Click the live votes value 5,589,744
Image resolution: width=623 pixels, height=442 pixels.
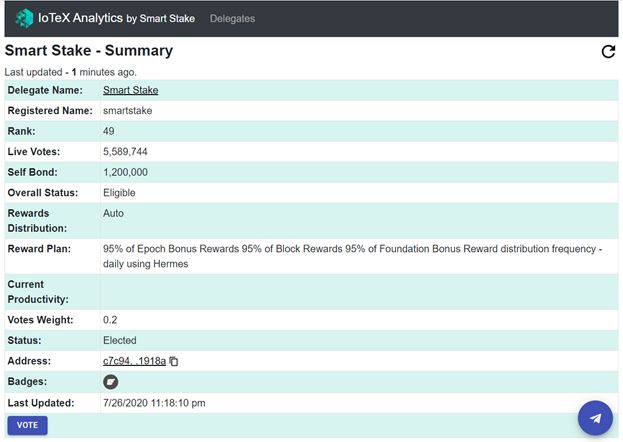pos(125,151)
